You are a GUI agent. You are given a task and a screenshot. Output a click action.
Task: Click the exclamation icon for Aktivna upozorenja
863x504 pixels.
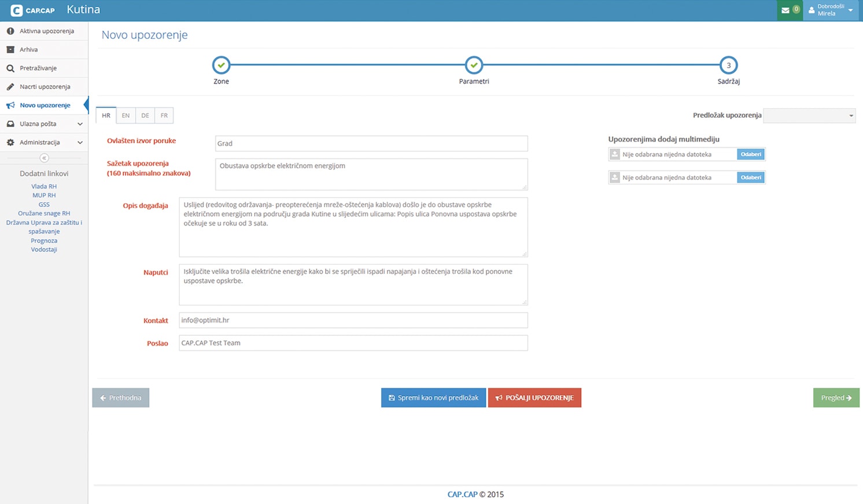10,31
